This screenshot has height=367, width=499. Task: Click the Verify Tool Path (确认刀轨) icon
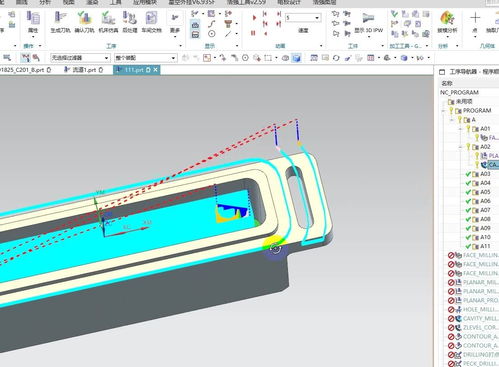[x=84, y=22]
